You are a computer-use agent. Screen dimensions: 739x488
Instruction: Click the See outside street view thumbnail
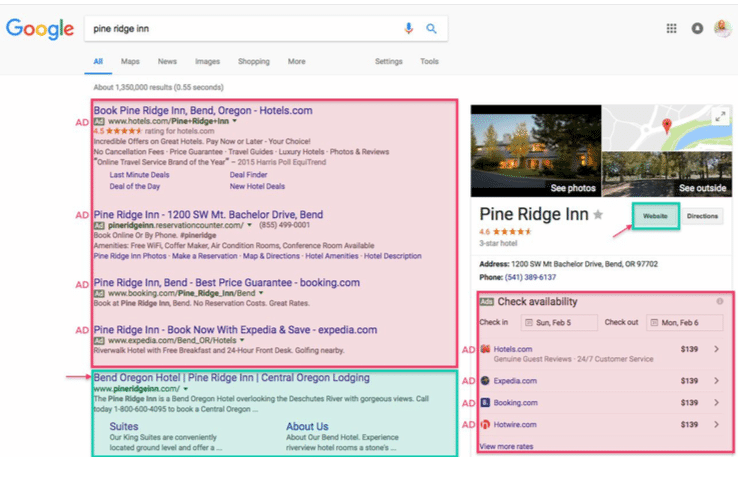pos(667,174)
